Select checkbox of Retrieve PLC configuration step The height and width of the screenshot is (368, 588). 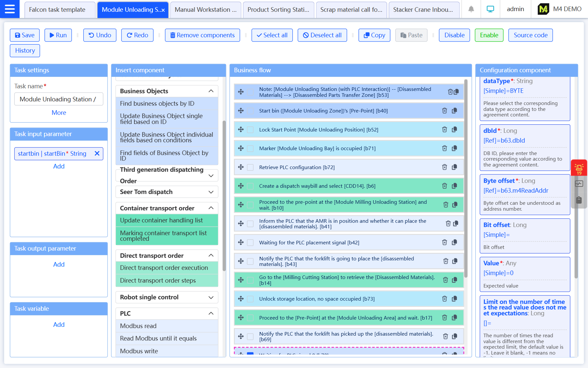pos(250,167)
